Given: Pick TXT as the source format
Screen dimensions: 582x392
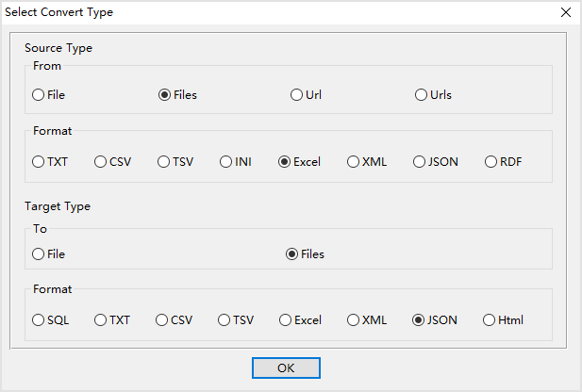Looking at the screenshot, I should tap(39, 162).
